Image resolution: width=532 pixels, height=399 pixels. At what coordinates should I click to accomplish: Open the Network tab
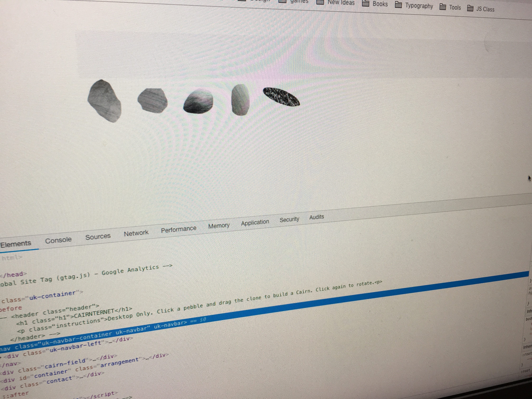(136, 233)
